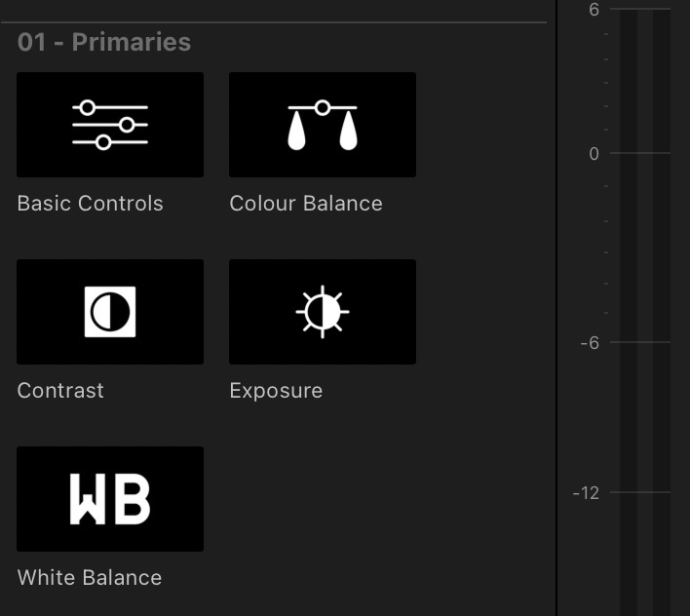The image size is (690, 616).
Task: Click the -6 dB label on meter scale
Action: click(x=591, y=343)
